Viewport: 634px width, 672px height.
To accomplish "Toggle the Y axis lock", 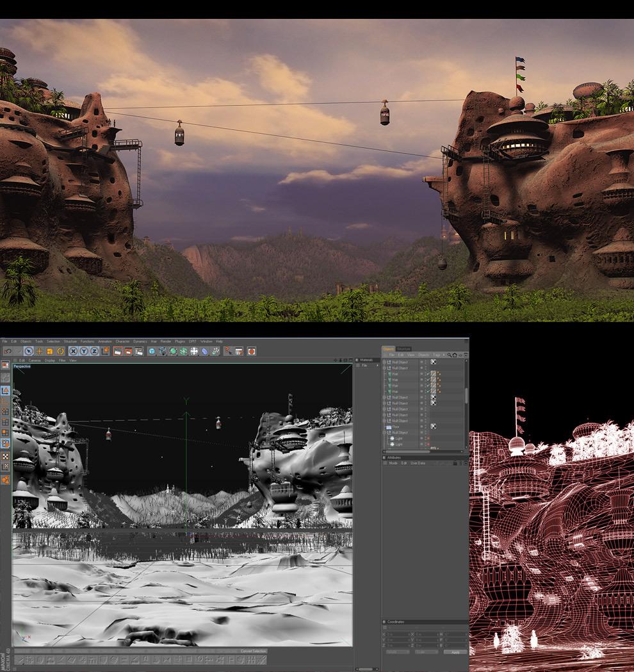I will point(84,351).
